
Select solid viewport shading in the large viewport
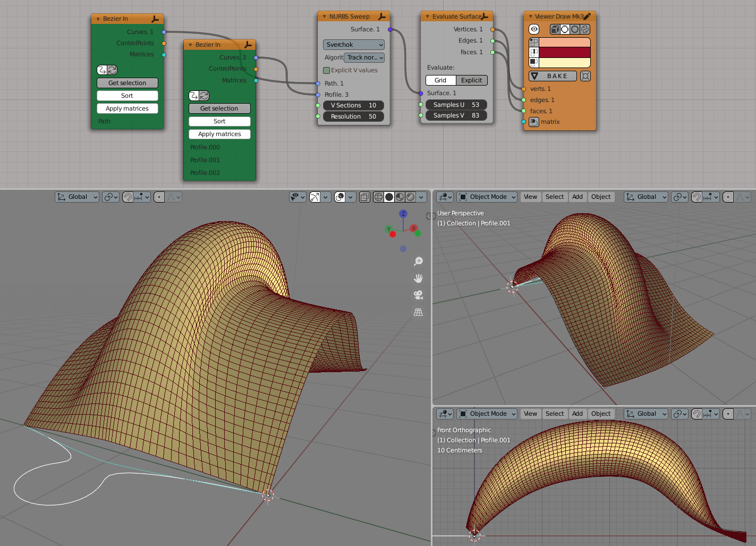(x=389, y=197)
